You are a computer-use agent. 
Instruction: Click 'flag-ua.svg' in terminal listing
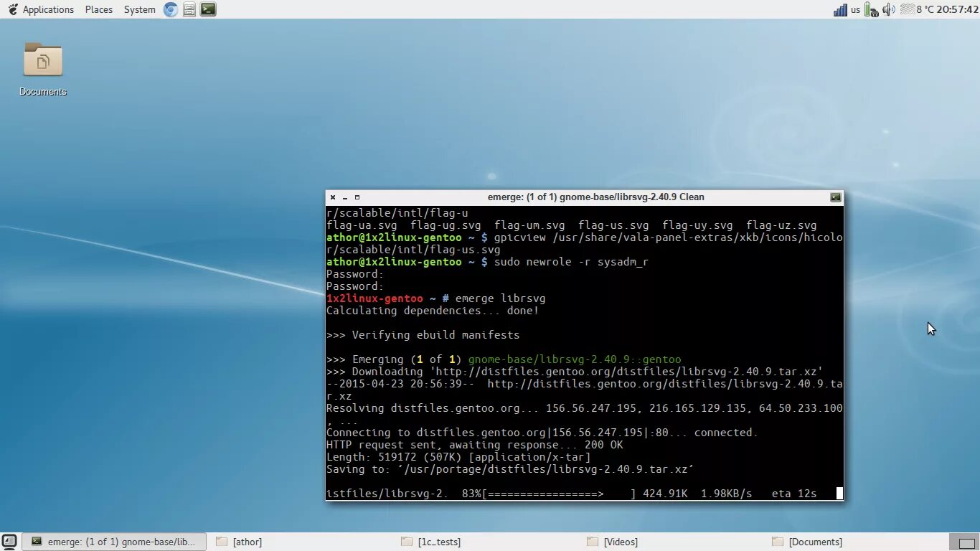362,225
